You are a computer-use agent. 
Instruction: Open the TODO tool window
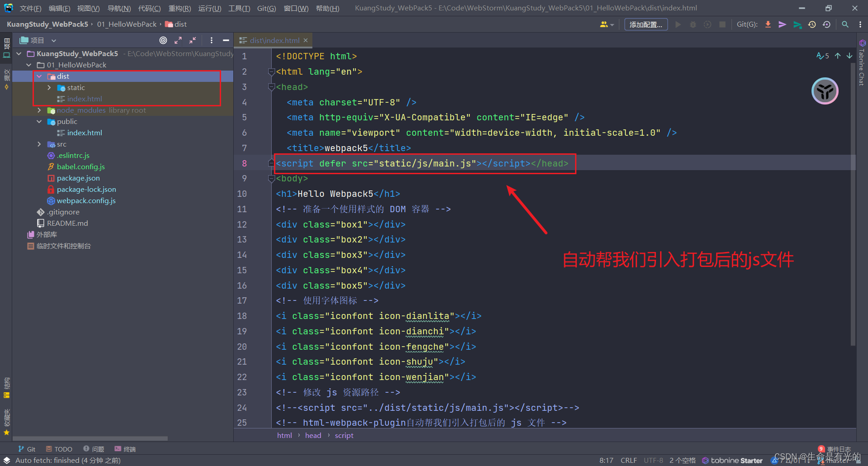(59, 449)
